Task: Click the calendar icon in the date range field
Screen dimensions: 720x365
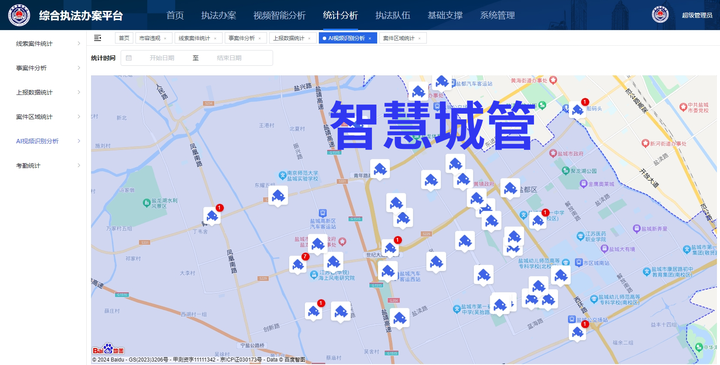Action: [129, 58]
